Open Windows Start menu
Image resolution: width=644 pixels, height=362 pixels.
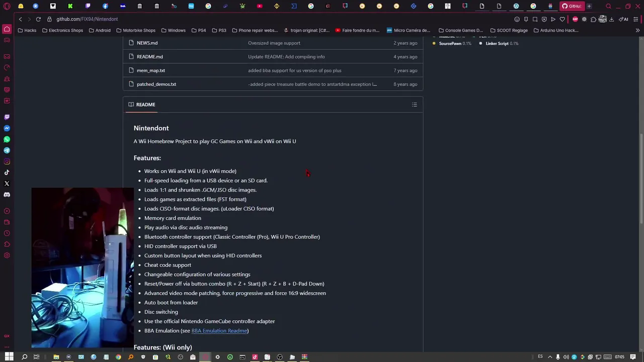click(x=9, y=357)
